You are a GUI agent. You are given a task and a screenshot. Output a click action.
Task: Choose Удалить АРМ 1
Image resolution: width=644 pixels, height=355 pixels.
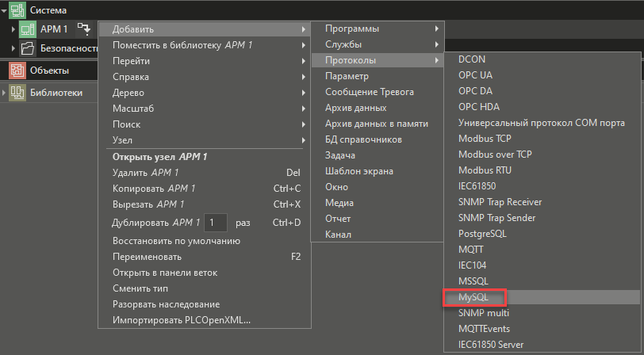pos(205,173)
